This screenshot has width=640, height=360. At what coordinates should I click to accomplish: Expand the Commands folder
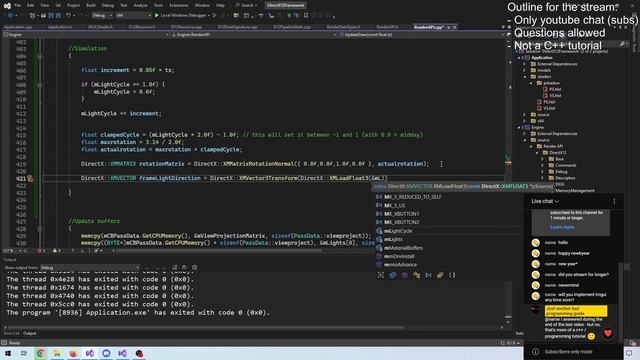click(543, 165)
